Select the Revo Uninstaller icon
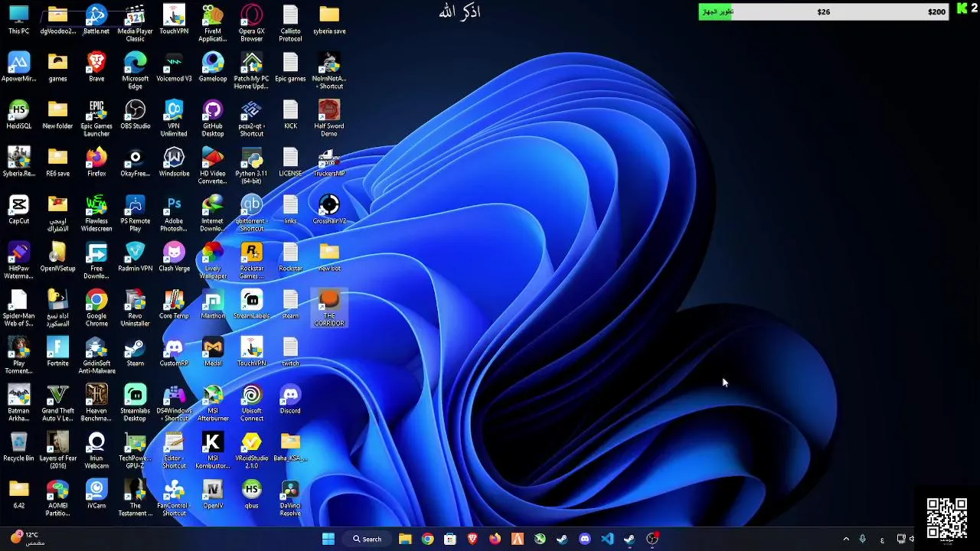 [x=136, y=308]
